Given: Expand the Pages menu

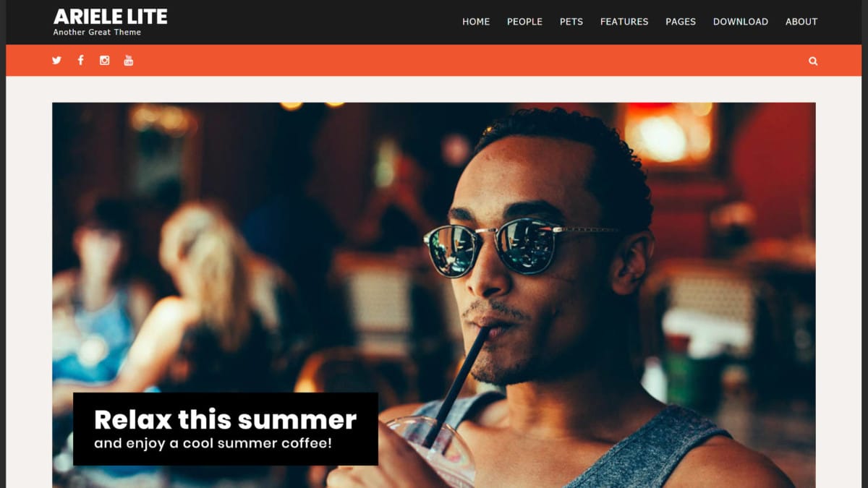Looking at the screenshot, I should point(681,22).
